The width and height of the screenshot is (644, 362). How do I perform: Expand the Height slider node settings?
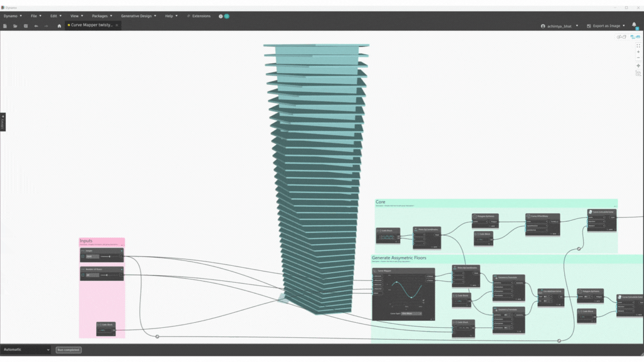[x=83, y=256]
